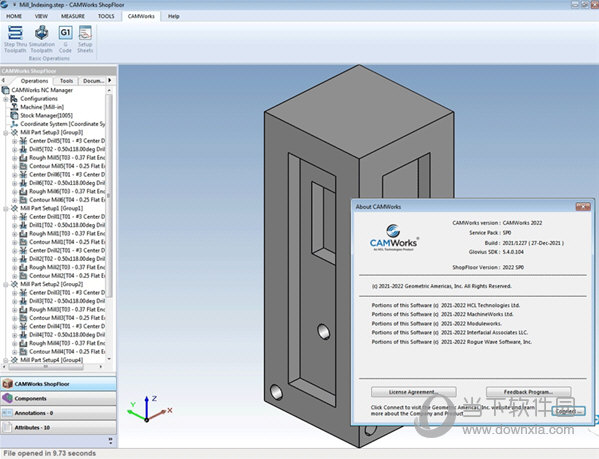The image size is (599, 459).
Task: Switch to the Tools panel tab
Action: click(66, 81)
